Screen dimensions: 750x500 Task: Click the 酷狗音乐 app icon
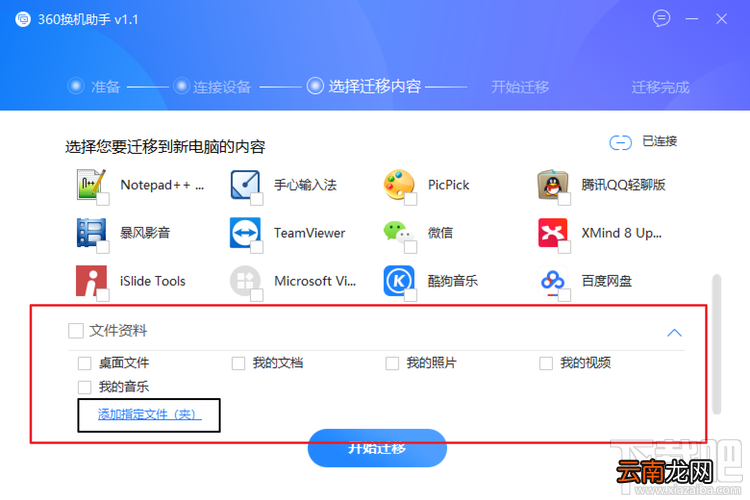pyautogui.click(x=398, y=281)
